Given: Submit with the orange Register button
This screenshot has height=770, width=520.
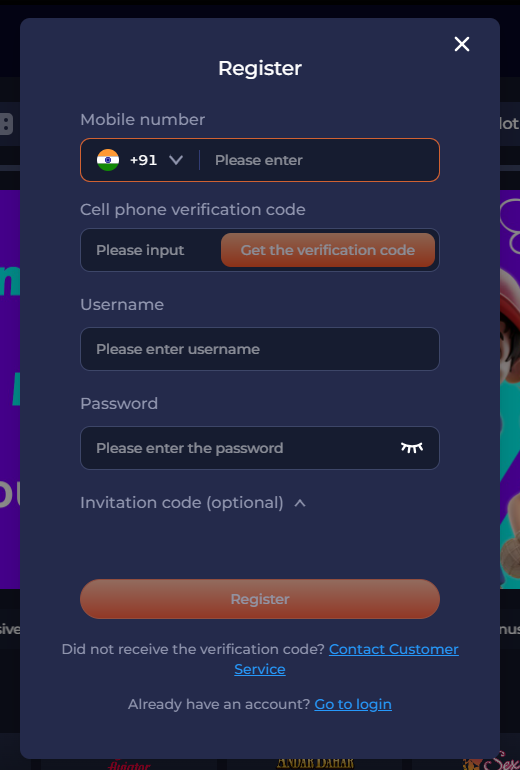Looking at the screenshot, I should [x=260, y=599].
